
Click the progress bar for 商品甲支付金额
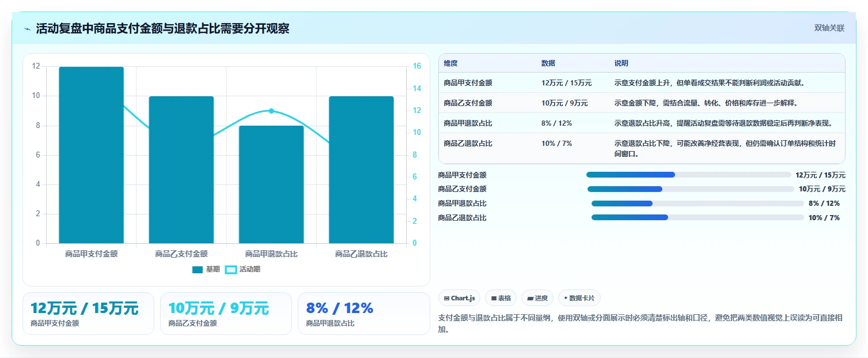[689, 175]
